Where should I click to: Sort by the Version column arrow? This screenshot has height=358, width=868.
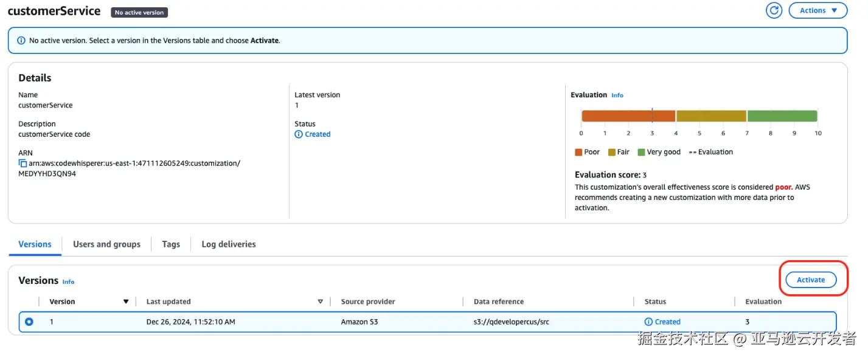(x=126, y=301)
